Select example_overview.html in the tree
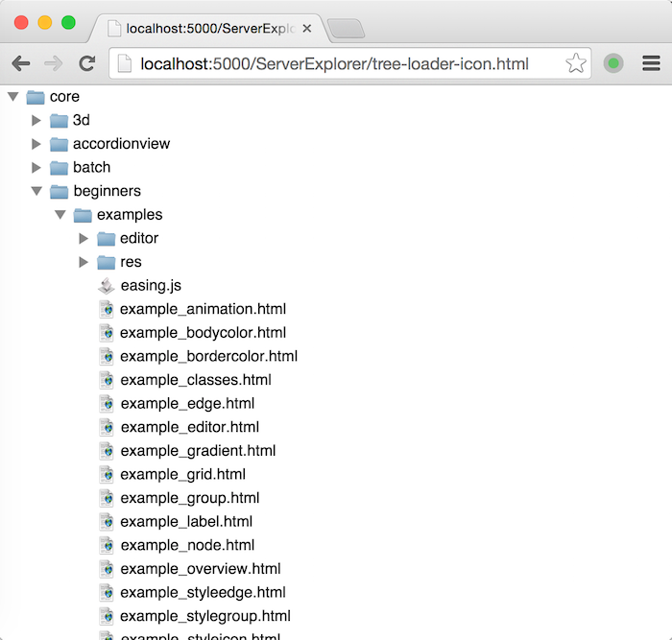Viewport: 672px width, 640px height. (200, 569)
